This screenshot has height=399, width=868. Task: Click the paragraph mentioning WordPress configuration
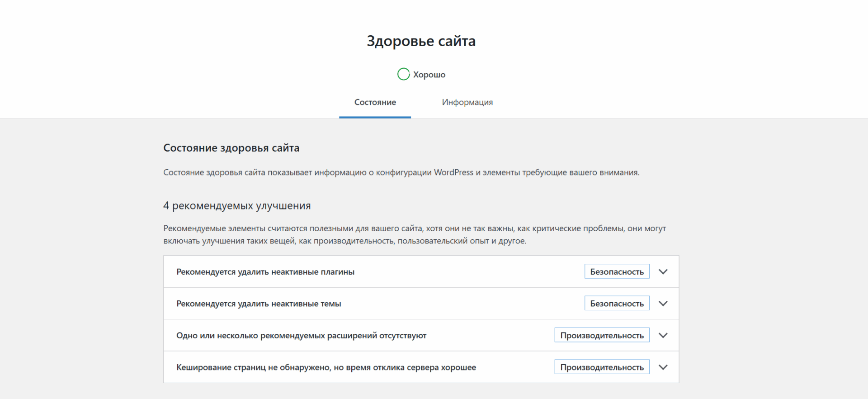401,172
